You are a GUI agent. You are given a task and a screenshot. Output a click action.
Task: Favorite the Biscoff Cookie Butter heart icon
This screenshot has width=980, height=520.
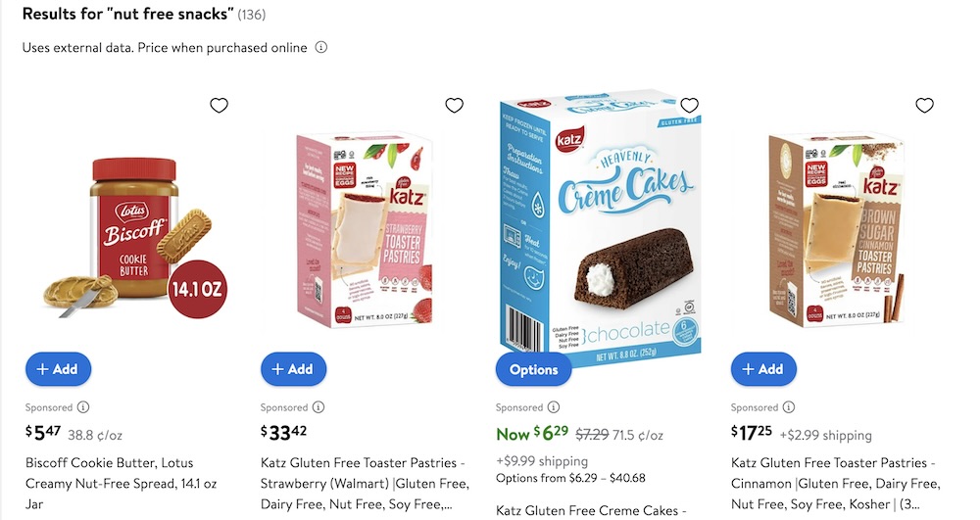219,106
